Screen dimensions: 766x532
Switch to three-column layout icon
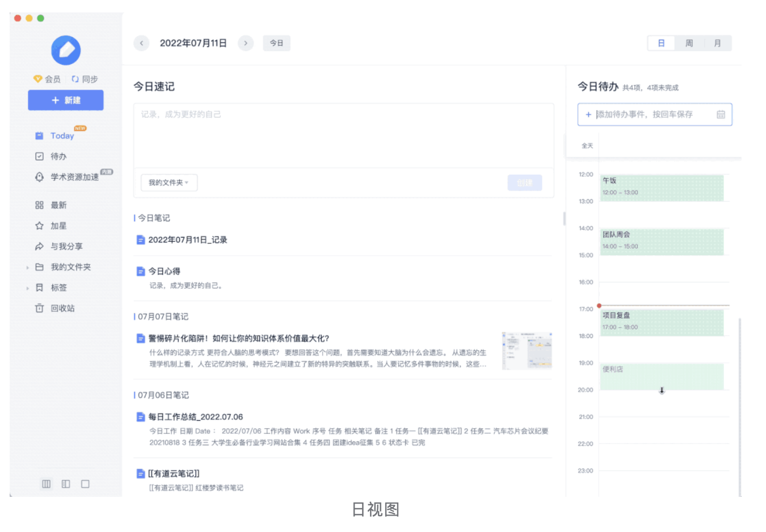[47, 484]
